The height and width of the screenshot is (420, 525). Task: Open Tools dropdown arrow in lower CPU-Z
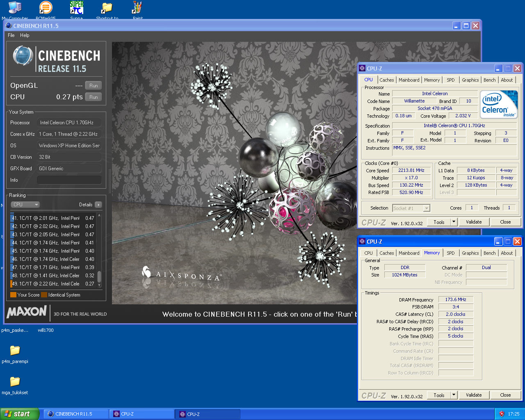pos(454,395)
